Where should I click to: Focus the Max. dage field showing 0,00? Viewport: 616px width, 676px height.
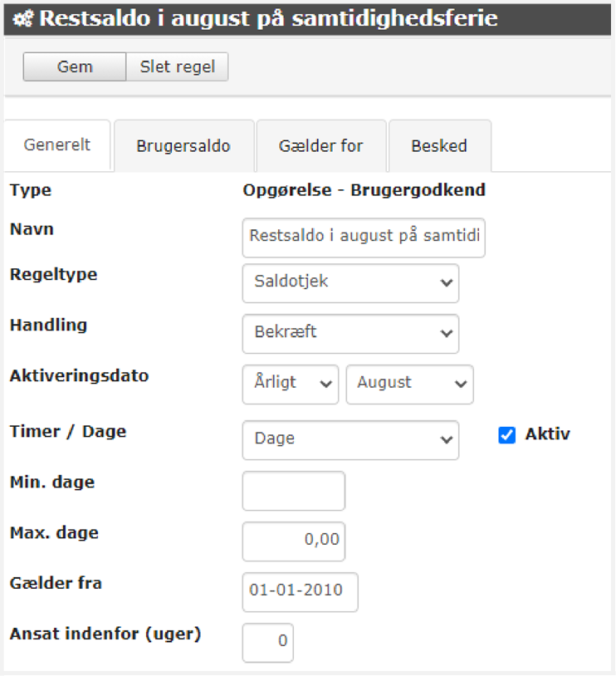(x=293, y=541)
